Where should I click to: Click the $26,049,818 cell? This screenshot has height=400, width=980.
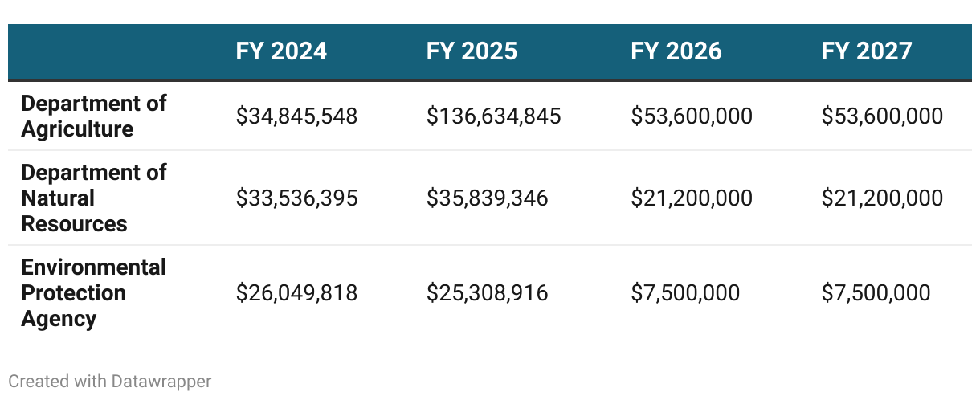296,292
